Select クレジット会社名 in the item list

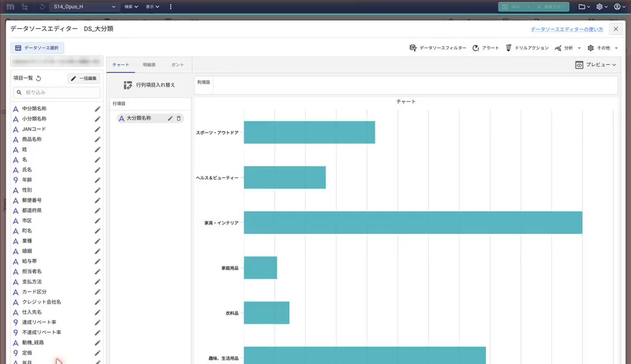(42, 302)
